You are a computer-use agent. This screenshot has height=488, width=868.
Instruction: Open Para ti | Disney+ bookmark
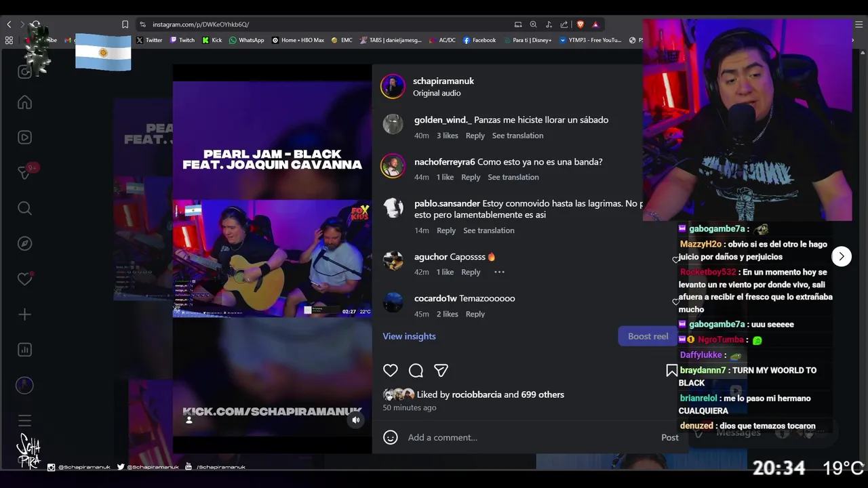527,40
